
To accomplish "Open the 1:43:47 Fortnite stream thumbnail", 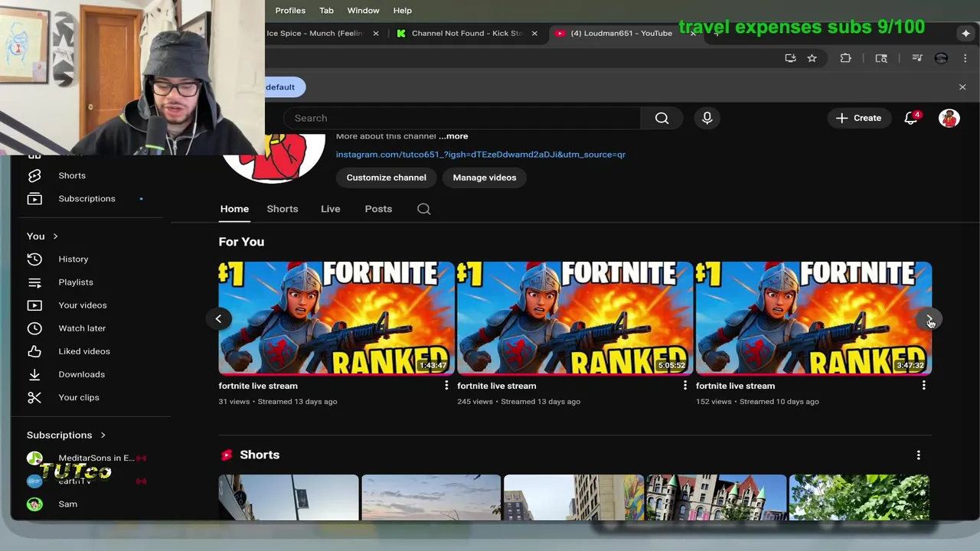I will click(336, 318).
